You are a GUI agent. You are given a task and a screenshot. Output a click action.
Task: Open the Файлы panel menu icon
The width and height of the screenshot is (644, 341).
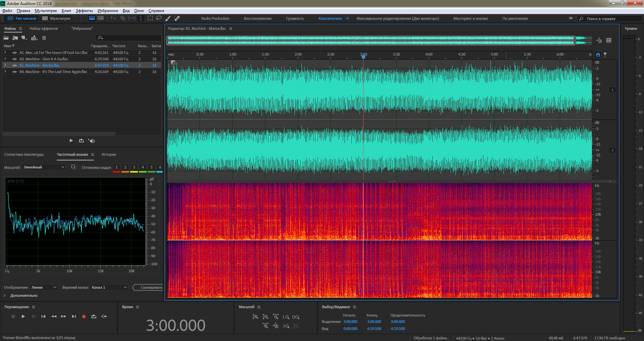point(20,28)
